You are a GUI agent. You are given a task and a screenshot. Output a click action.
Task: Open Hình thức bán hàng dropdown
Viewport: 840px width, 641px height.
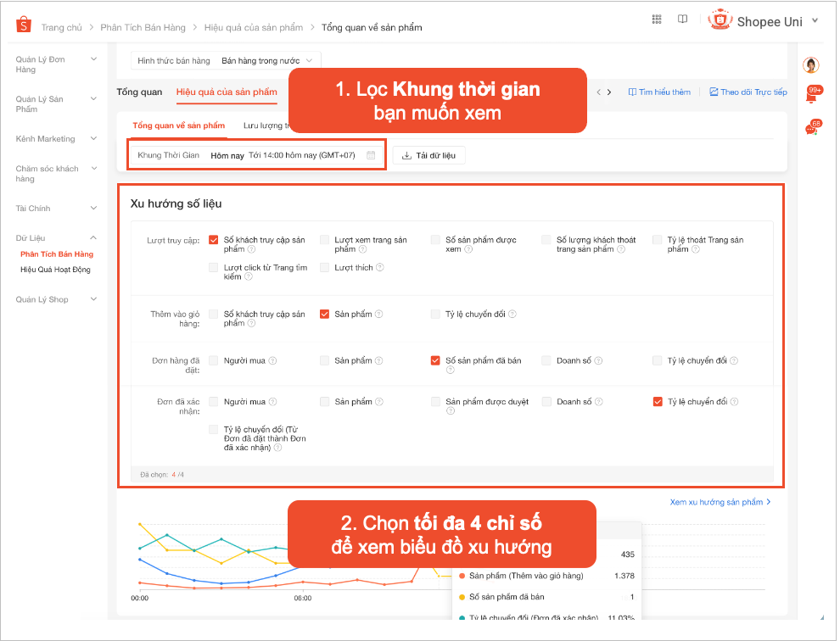pos(226,61)
